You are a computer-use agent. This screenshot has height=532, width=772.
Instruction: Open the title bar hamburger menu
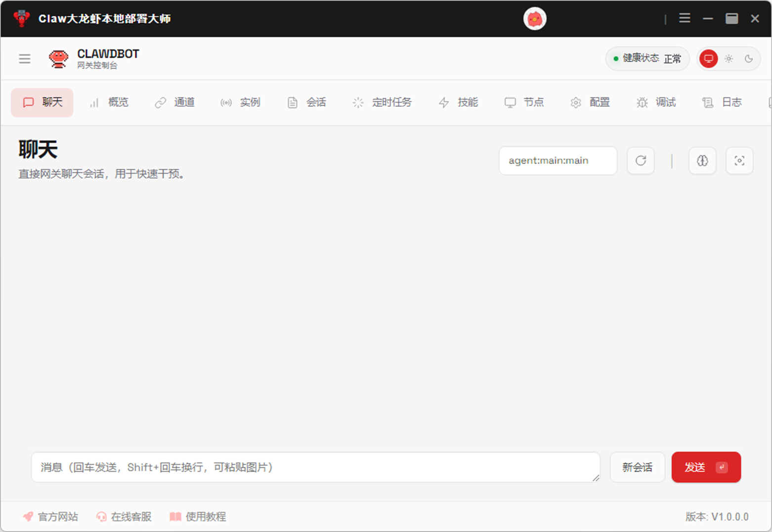[685, 18]
